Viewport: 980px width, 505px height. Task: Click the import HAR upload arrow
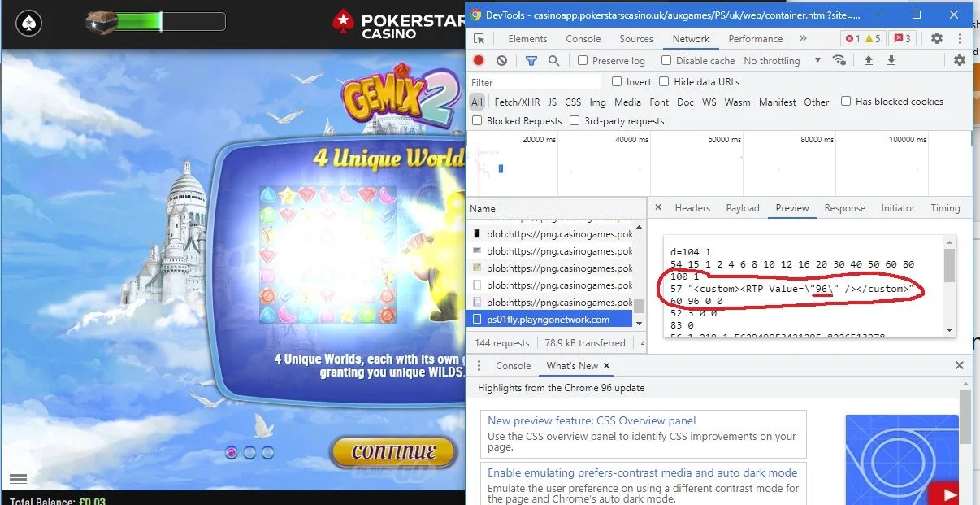[869, 60]
